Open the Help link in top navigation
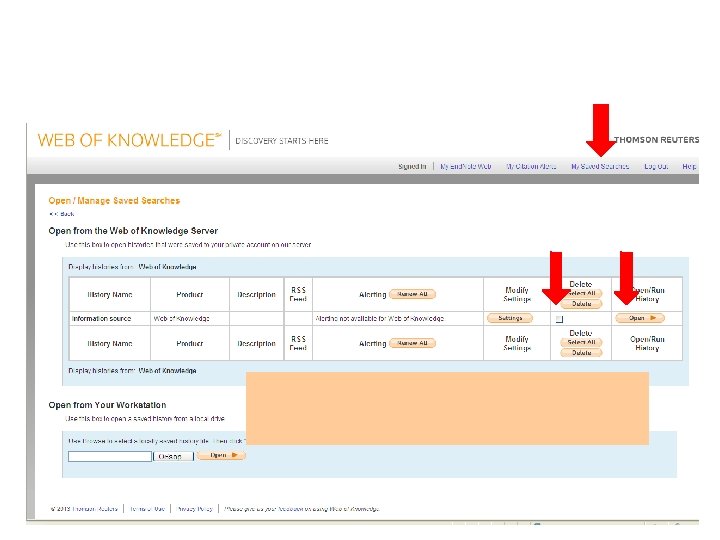Viewport: 720px width, 540px height. point(689,166)
